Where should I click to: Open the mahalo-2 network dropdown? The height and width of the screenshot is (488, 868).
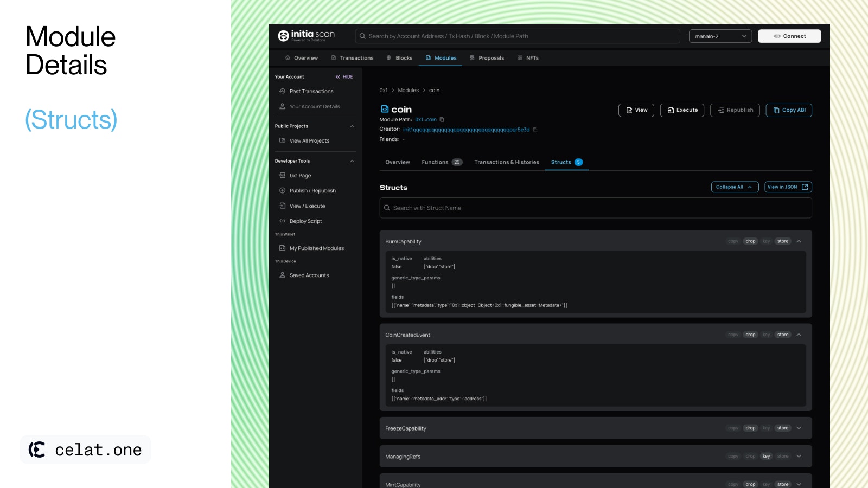(x=720, y=36)
